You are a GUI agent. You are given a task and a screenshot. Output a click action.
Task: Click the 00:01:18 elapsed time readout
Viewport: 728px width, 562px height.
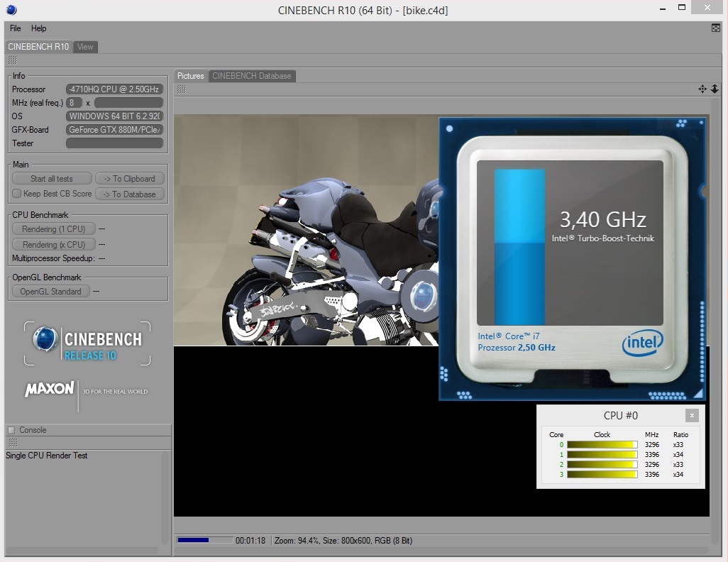[x=250, y=541]
